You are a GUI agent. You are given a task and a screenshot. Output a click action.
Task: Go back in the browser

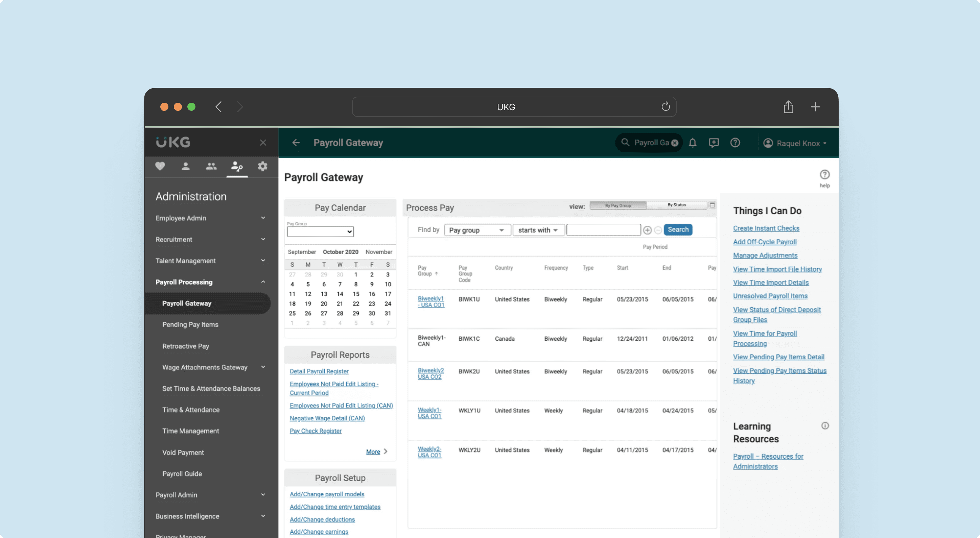(218, 106)
